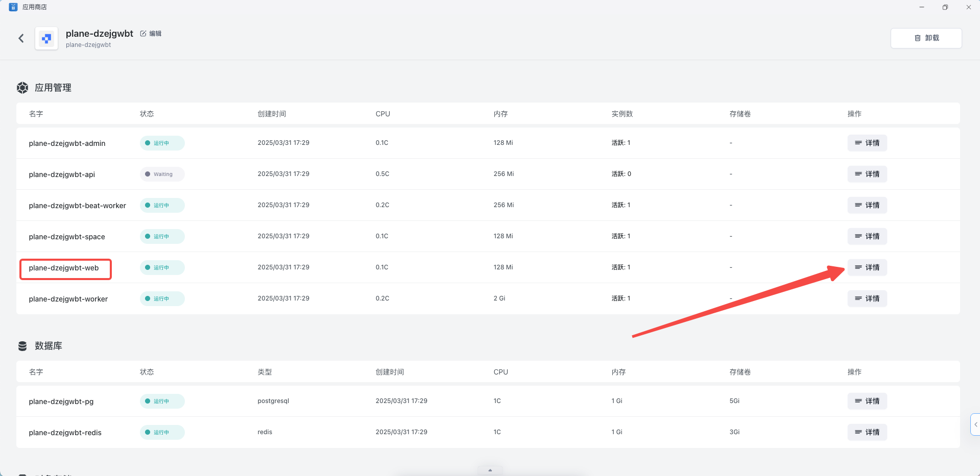Open 详情 for plane-dzejgwbt-redis database
Screen dimensions: 980x476
(867, 432)
